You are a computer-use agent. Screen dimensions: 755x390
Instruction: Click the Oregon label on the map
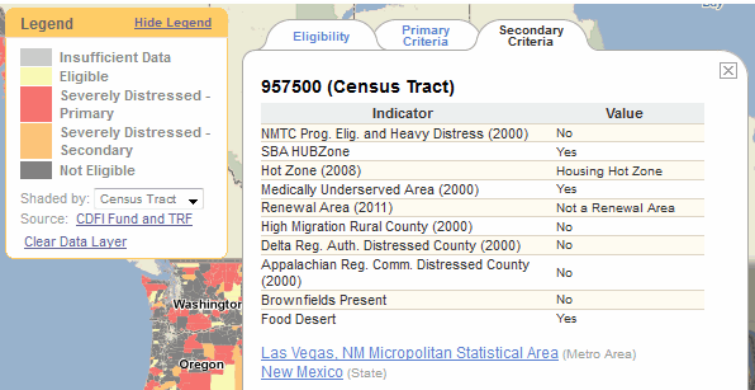point(201,364)
